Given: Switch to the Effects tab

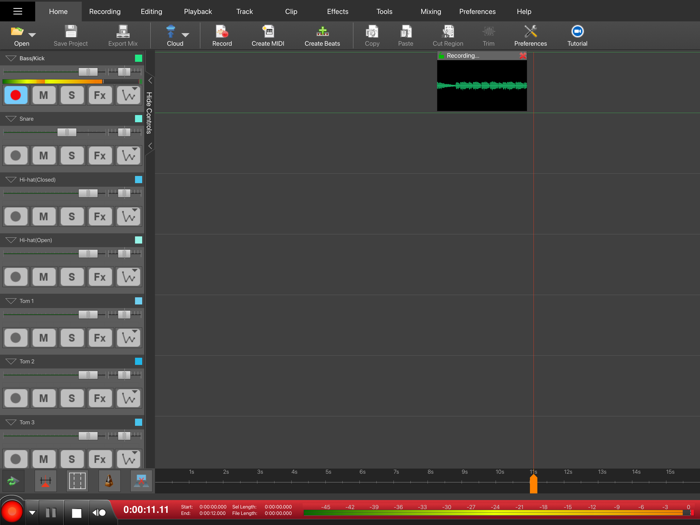Looking at the screenshot, I should pos(338,12).
